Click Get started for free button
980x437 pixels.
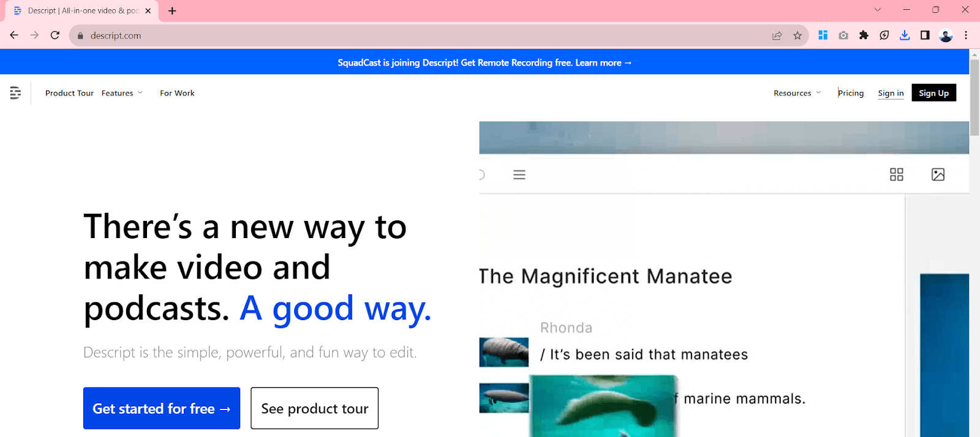pyautogui.click(x=162, y=408)
